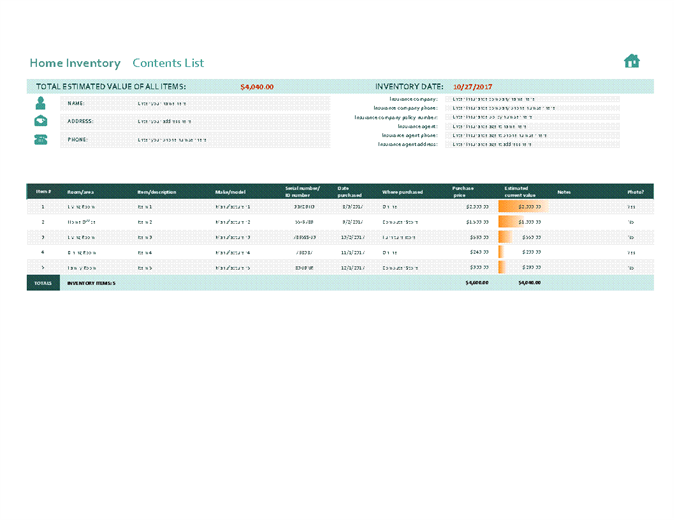
Task: Click the envelope icon beside ADDRESS
Action: click(x=40, y=121)
